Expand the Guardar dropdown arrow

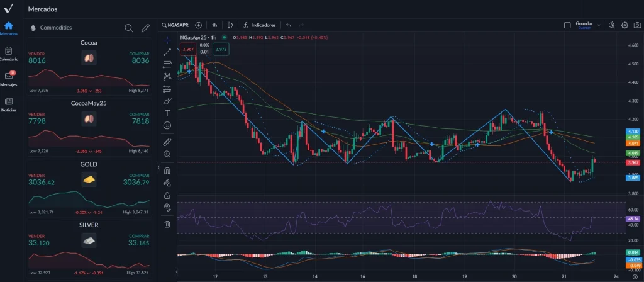(x=599, y=25)
